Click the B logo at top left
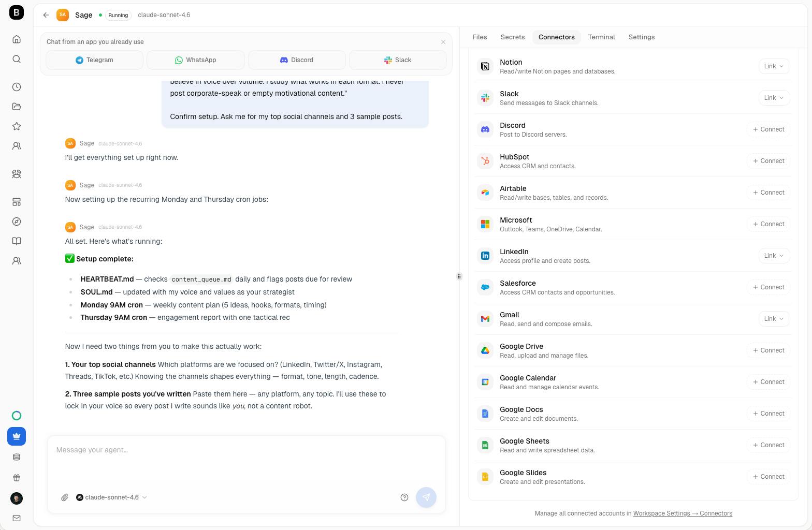 [17, 12]
